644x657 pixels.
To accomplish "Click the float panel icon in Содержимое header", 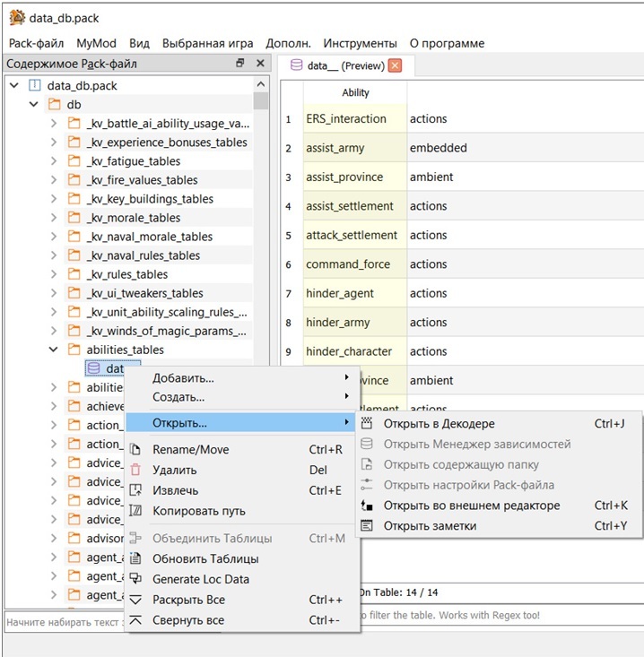I will (239, 64).
